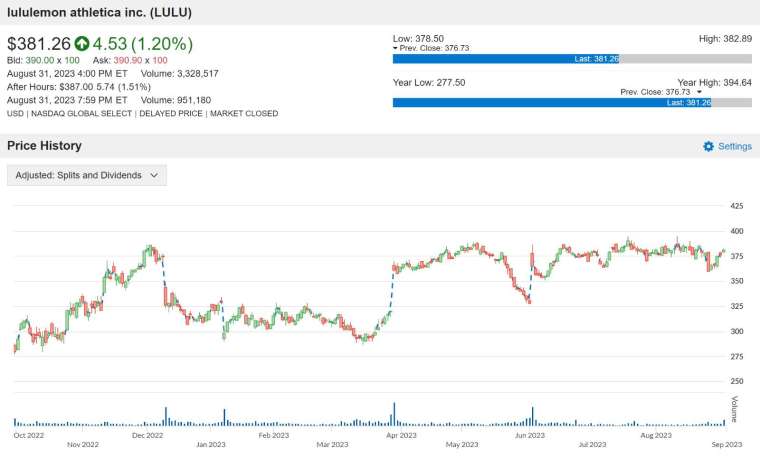Image resolution: width=760 pixels, height=457 pixels.
Task: Click day range bar showing Last: 381.26
Action: [x=572, y=59]
